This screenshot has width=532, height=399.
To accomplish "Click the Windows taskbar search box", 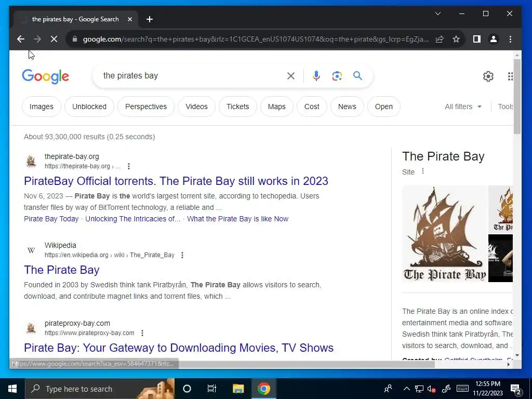I will pyautogui.click(x=100, y=389).
